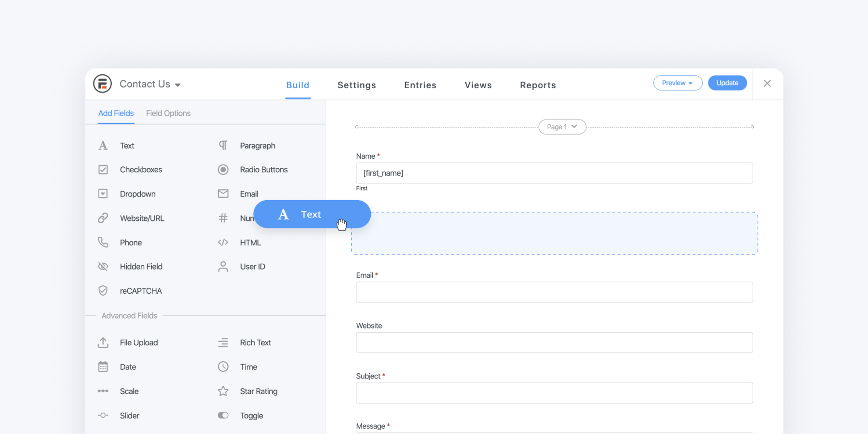Viewport: 868px width, 434px height.
Task: Expand the Page 1 selector
Action: [x=562, y=127]
